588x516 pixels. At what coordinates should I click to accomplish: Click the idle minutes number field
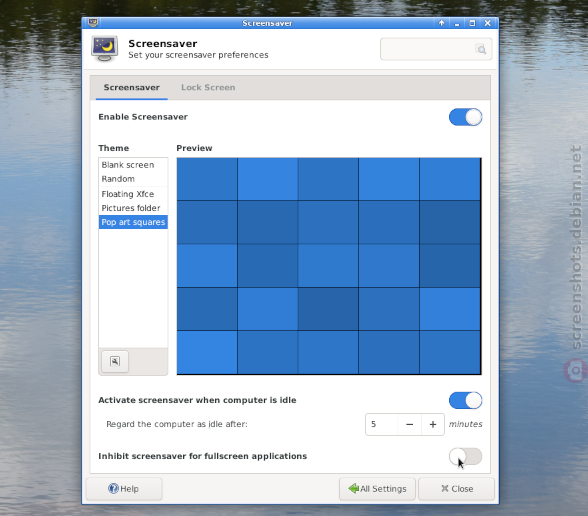[x=381, y=424]
